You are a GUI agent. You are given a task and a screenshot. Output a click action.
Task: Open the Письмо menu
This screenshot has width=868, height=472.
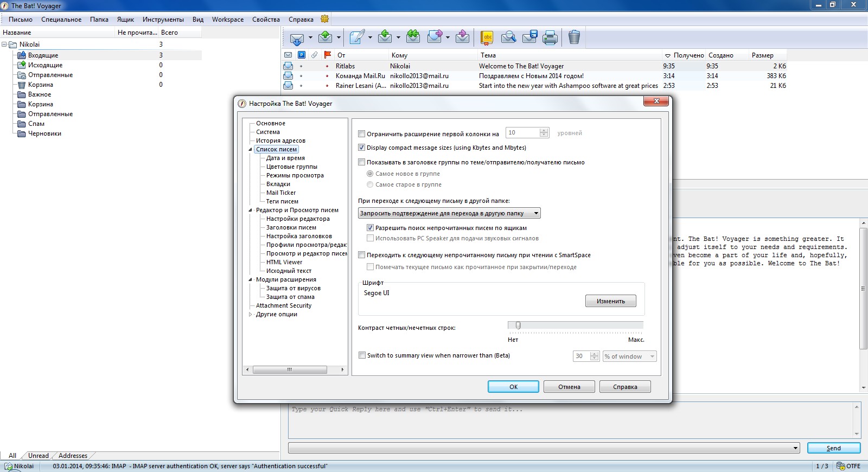pyautogui.click(x=21, y=20)
